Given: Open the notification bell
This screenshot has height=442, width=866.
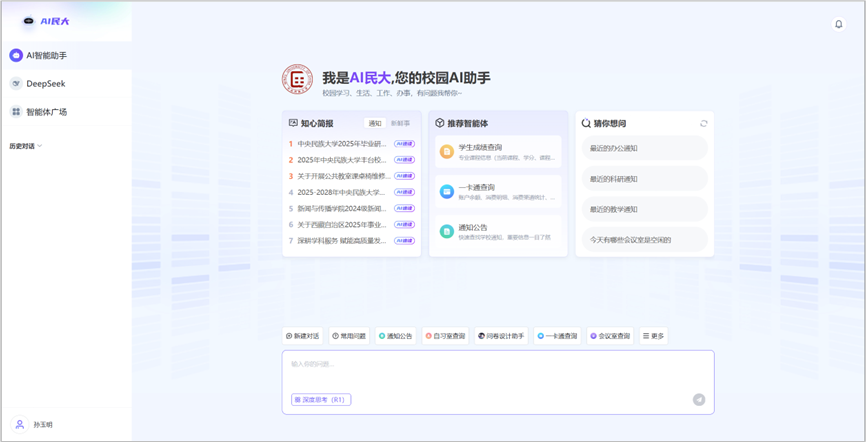Looking at the screenshot, I should [838, 24].
